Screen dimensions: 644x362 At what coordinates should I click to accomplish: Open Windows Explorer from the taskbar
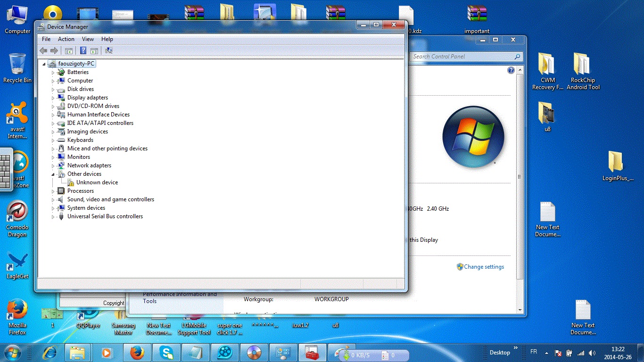77,352
